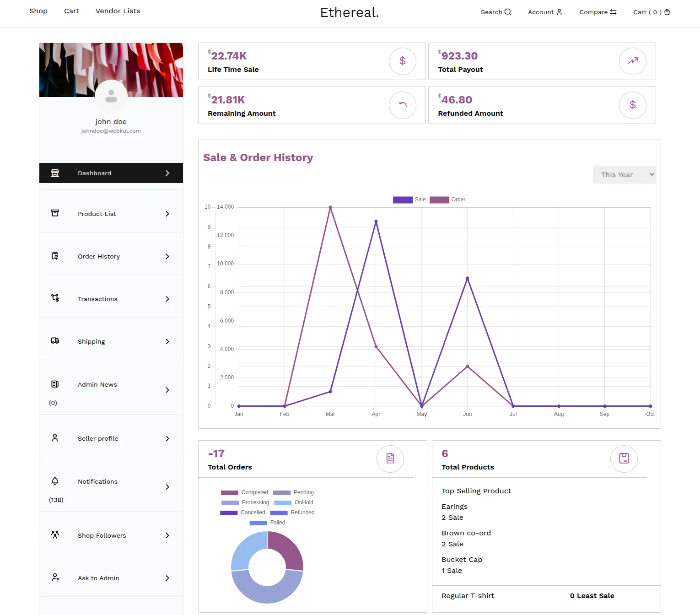Click the purple Sale legend swatch
700x615 pixels.
402,200
